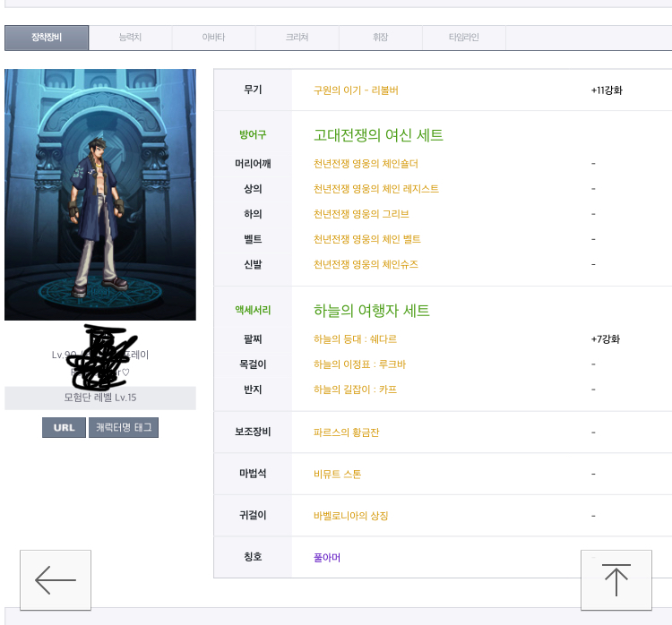Switch to the 능력치 tab
Viewport: 672px width, 625px height.
[x=130, y=38]
